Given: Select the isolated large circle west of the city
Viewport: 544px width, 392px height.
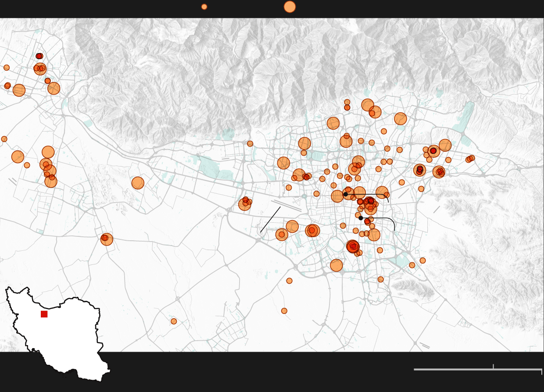Looking at the screenshot, I should [x=138, y=183].
